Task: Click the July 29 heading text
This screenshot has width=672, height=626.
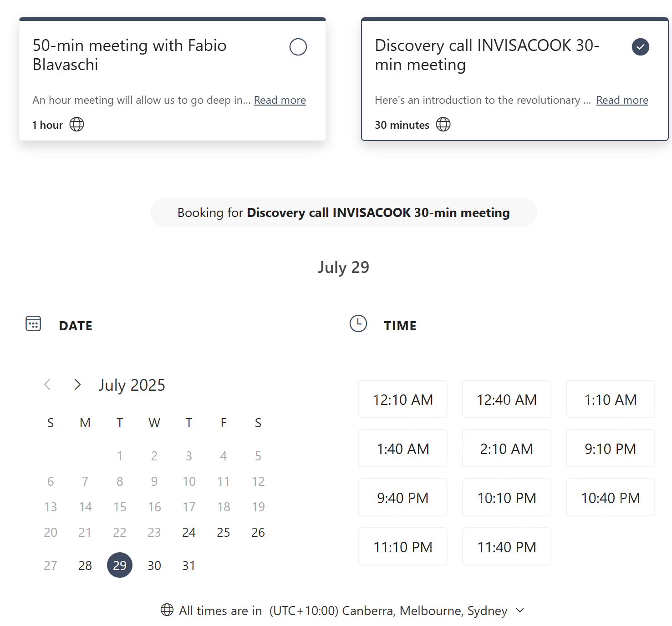Action: (x=344, y=267)
